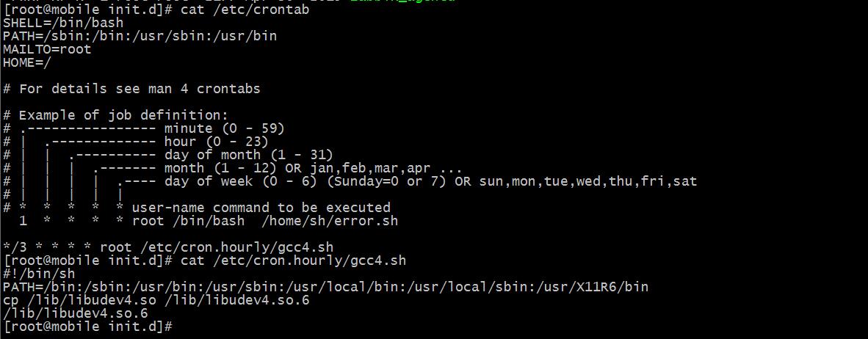
Task: Click the PATH=/sbin:/bin:/usr/sbin:/usr/bin line
Action: pyautogui.click(x=140, y=36)
